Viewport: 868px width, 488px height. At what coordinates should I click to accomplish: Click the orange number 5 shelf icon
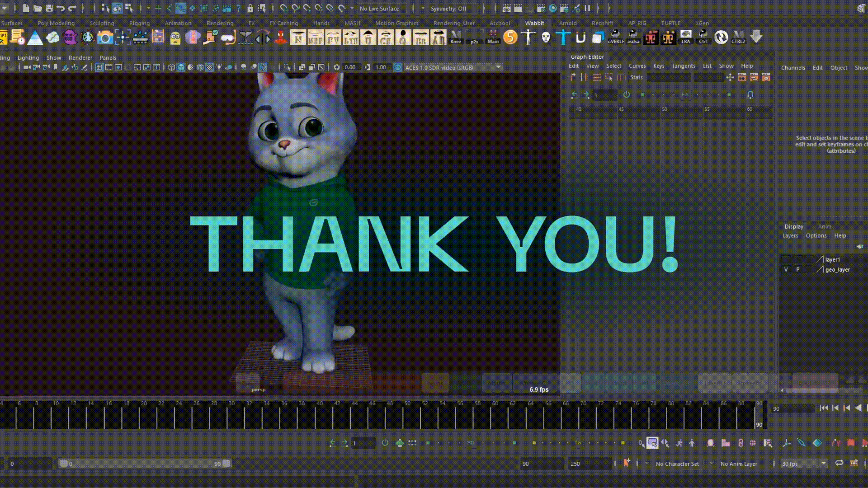(510, 38)
